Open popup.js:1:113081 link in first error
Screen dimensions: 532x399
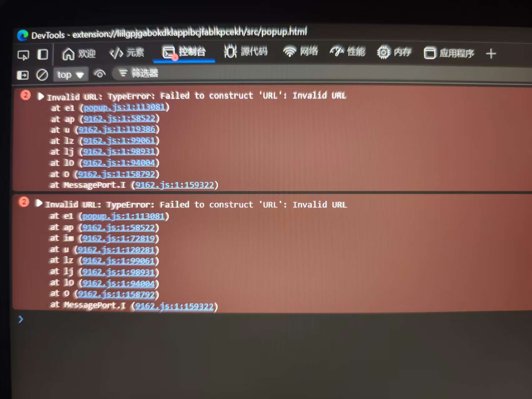124,108
